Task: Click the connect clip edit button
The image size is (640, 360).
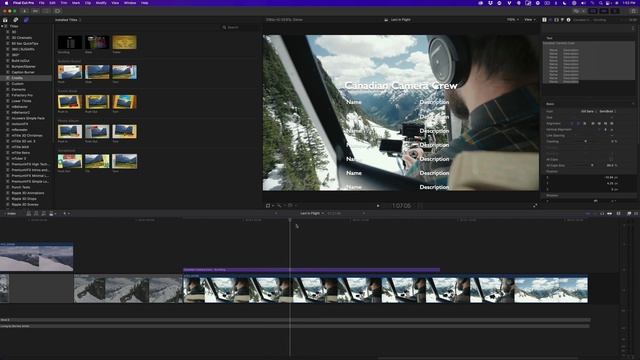Action: [x=29, y=213]
